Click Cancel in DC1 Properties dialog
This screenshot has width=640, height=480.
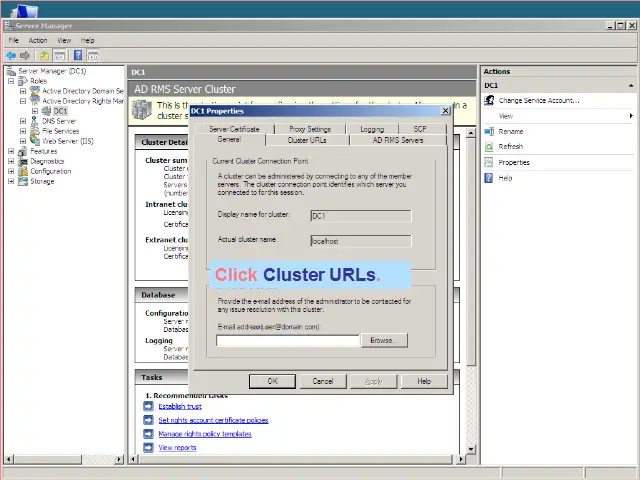pos(323,381)
